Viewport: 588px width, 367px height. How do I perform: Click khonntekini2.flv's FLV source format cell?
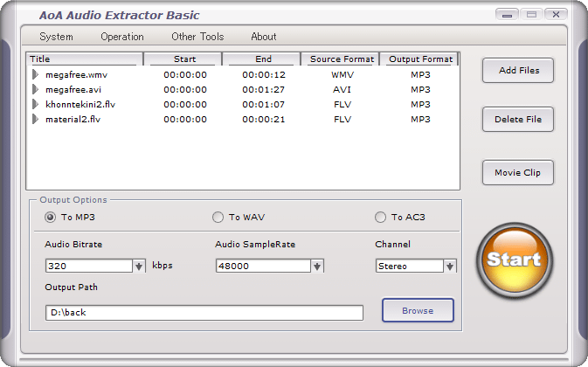tap(342, 105)
